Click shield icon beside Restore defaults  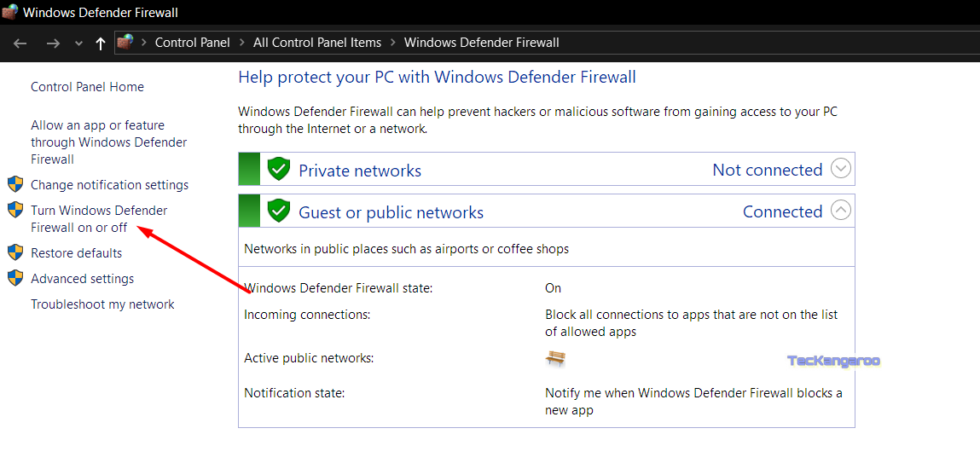point(15,252)
